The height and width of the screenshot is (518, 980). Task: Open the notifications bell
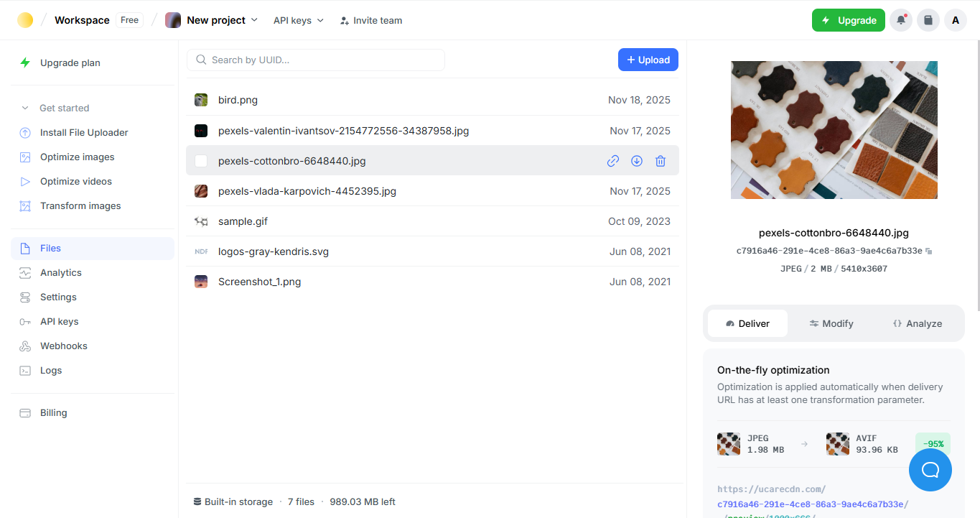click(900, 20)
